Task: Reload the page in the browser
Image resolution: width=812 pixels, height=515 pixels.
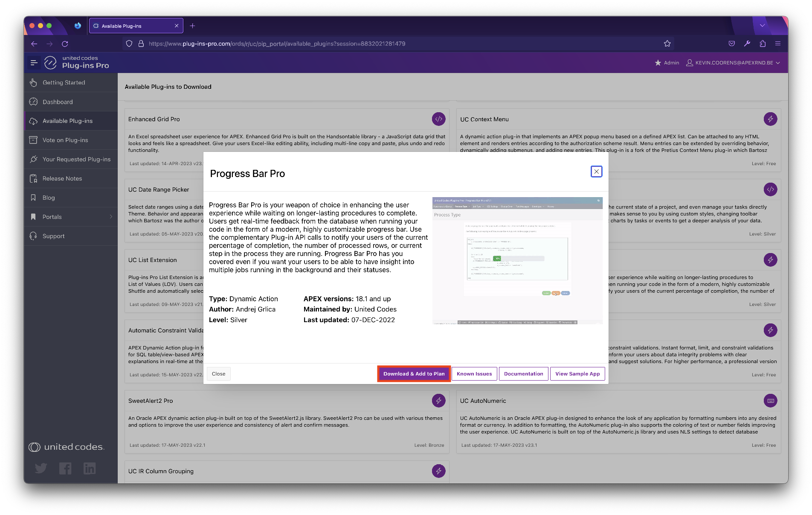Action: [65, 44]
